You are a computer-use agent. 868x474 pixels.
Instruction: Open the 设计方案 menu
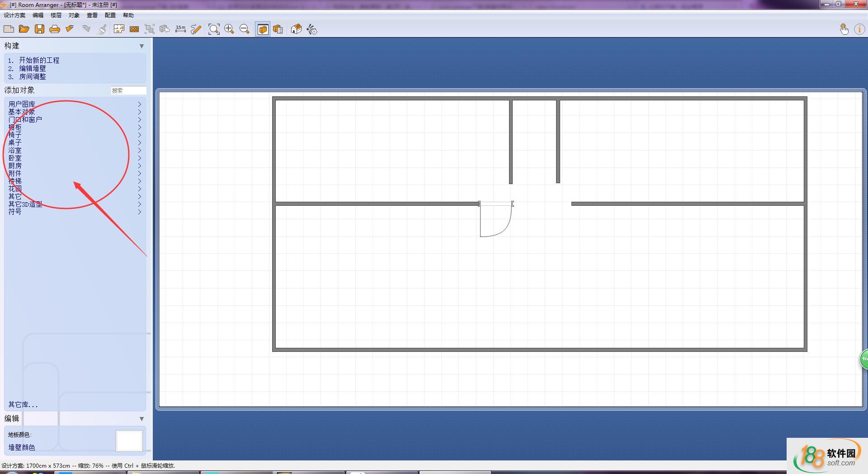click(14, 15)
